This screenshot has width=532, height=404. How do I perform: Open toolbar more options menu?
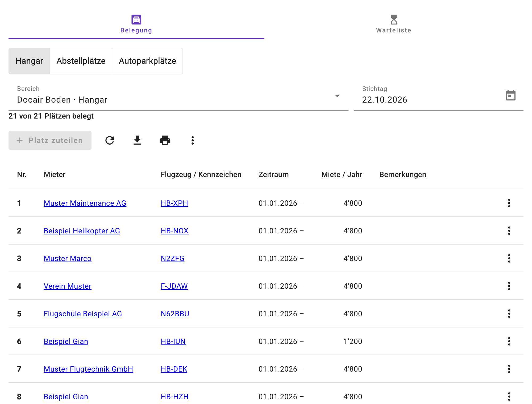[193, 140]
